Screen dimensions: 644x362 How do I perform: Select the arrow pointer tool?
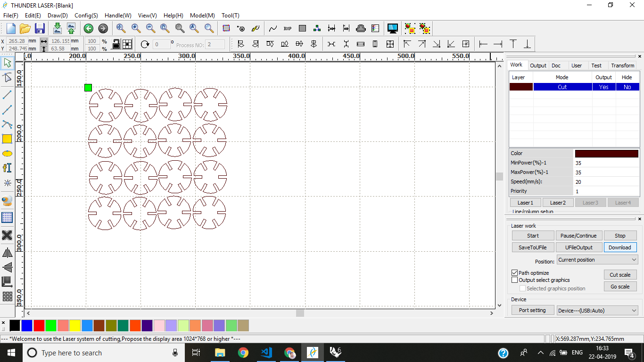(x=7, y=63)
